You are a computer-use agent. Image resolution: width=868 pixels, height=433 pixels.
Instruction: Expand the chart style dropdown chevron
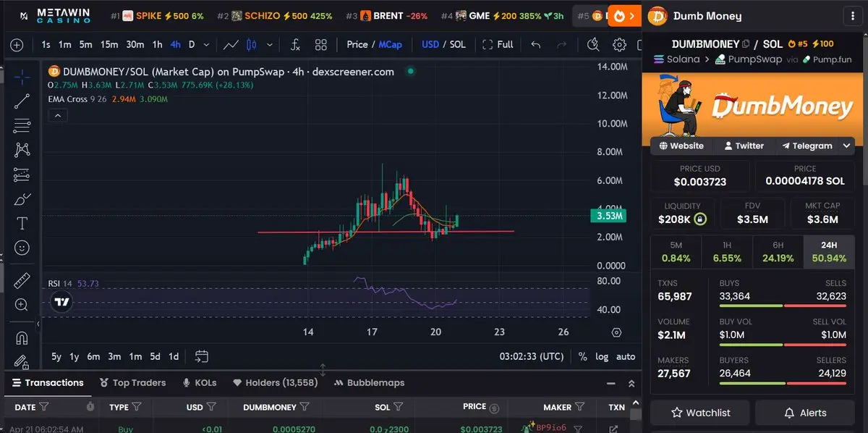pos(271,45)
